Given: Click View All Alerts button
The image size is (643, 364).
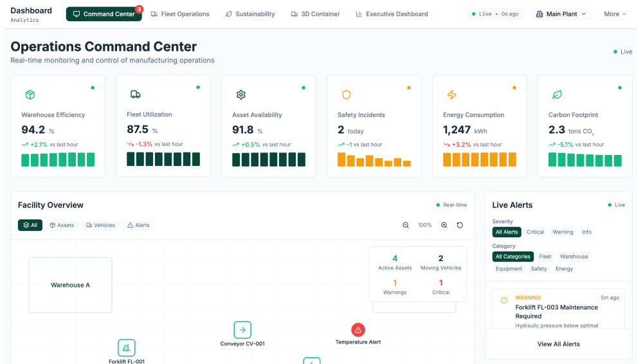Looking at the screenshot, I should pos(558,344).
